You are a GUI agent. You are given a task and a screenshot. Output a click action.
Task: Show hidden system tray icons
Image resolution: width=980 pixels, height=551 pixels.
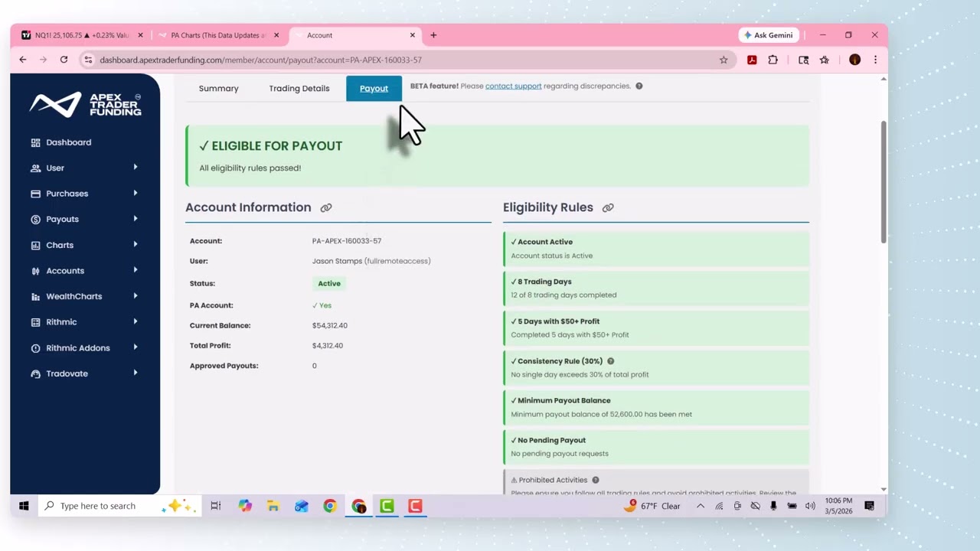(x=701, y=506)
